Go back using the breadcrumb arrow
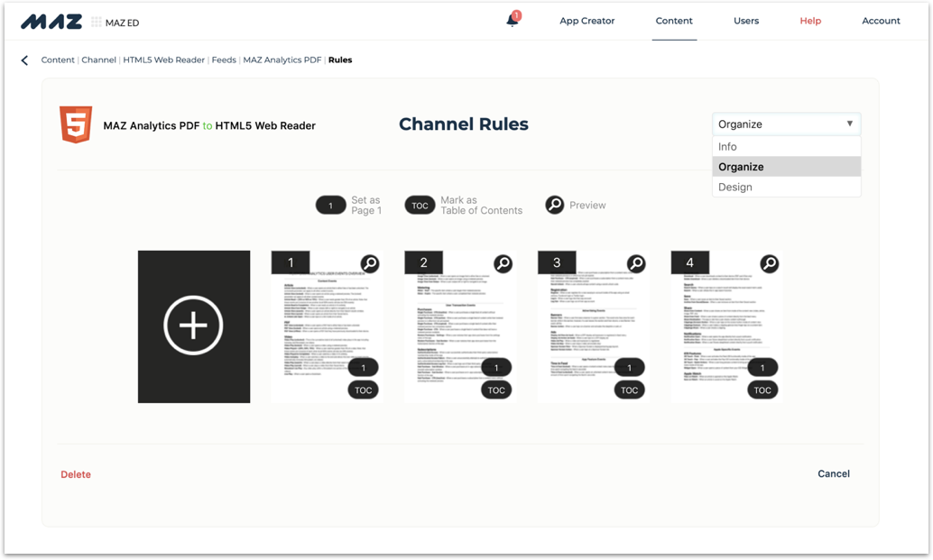This screenshot has height=560, width=933. 24,60
